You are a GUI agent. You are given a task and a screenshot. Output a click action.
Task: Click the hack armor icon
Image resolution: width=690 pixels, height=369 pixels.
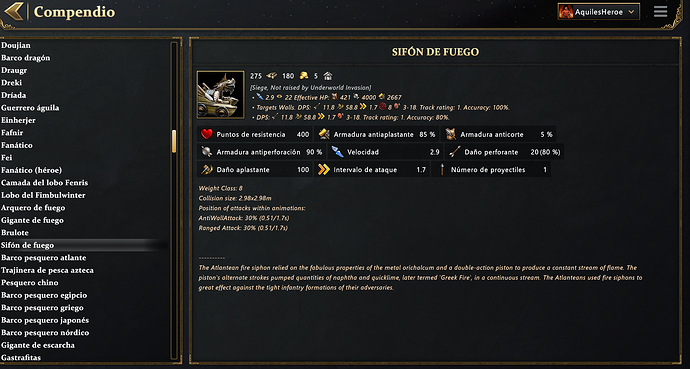[450, 134]
